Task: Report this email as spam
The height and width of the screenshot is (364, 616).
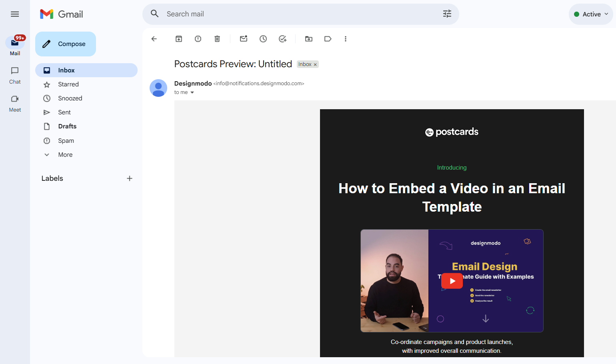Action: 198,39
